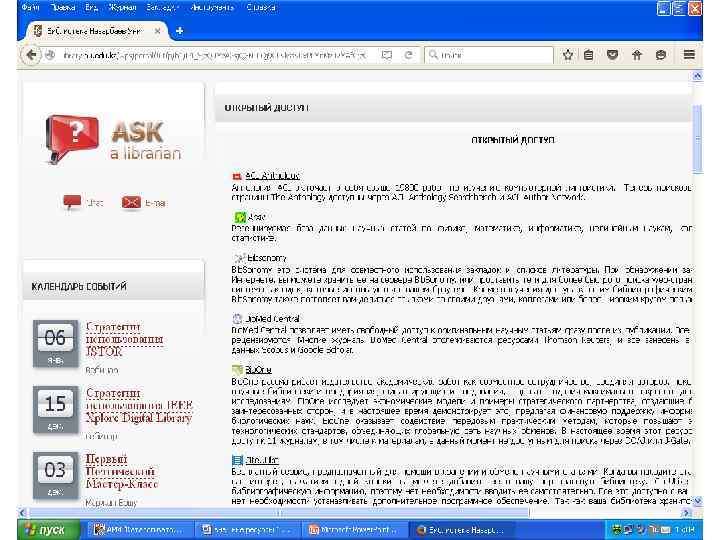Click the 15 calendar date tile
720x540 pixels.
pyautogui.click(x=55, y=410)
